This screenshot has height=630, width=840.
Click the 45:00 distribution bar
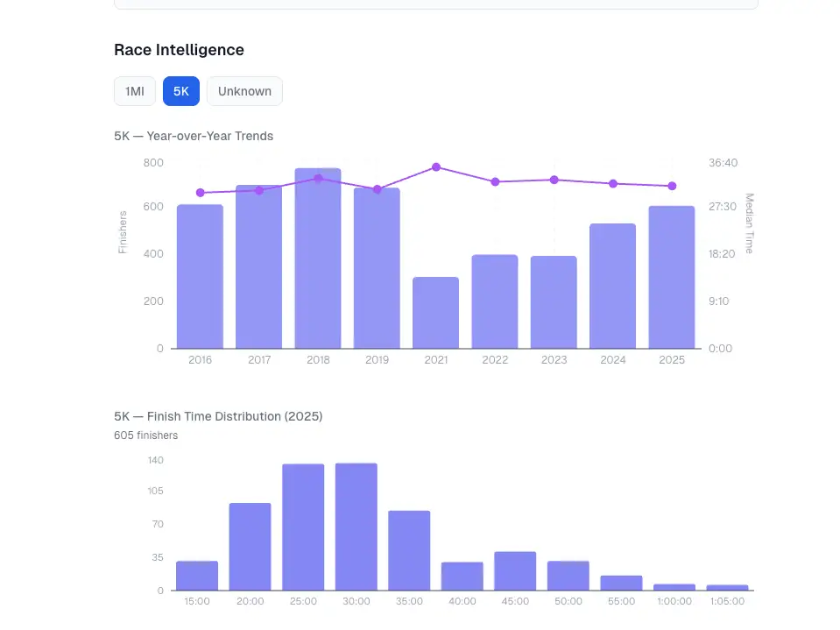point(515,571)
